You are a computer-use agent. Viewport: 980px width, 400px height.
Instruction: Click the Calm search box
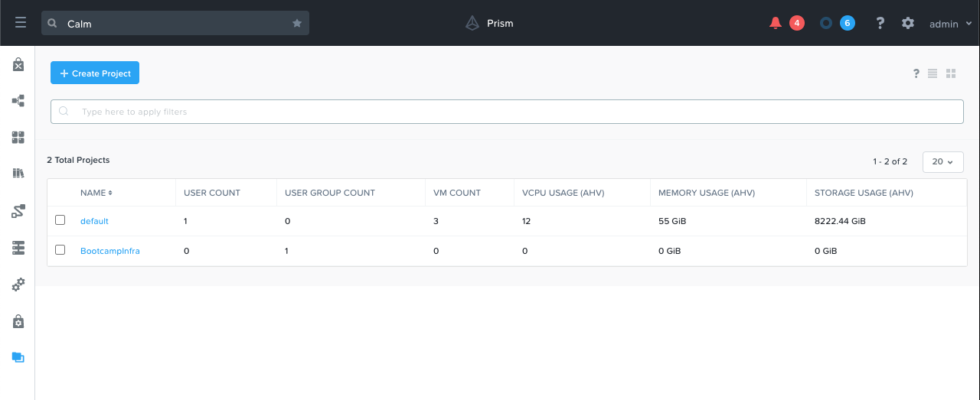pyautogui.click(x=175, y=24)
